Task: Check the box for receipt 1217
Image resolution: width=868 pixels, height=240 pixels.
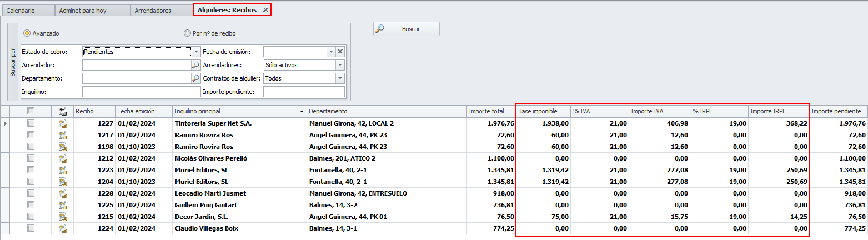Action: (x=31, y=134)
